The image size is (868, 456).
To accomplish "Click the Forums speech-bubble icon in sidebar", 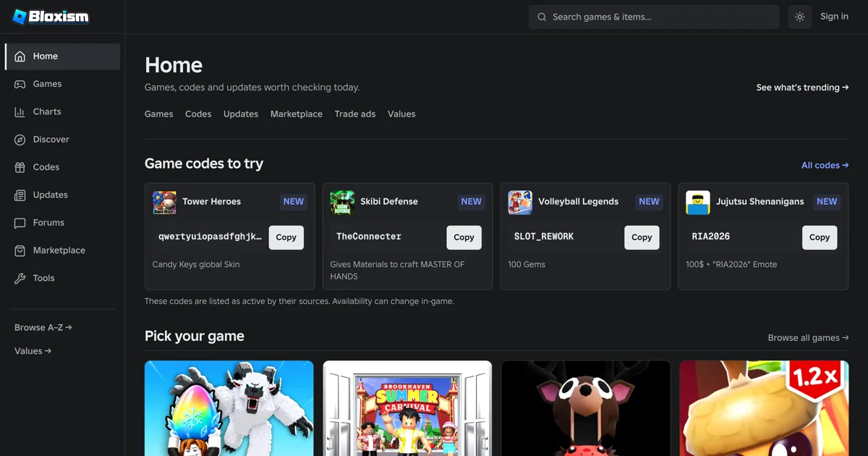I will 20,223.
